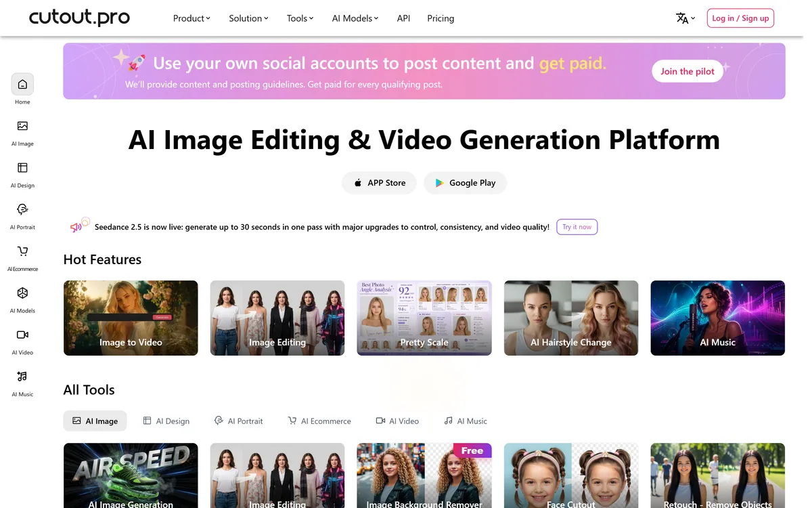Go to AI Portrait in the sidebar
The height and width of the screenshot is (508, 812).
pos(22,209)
